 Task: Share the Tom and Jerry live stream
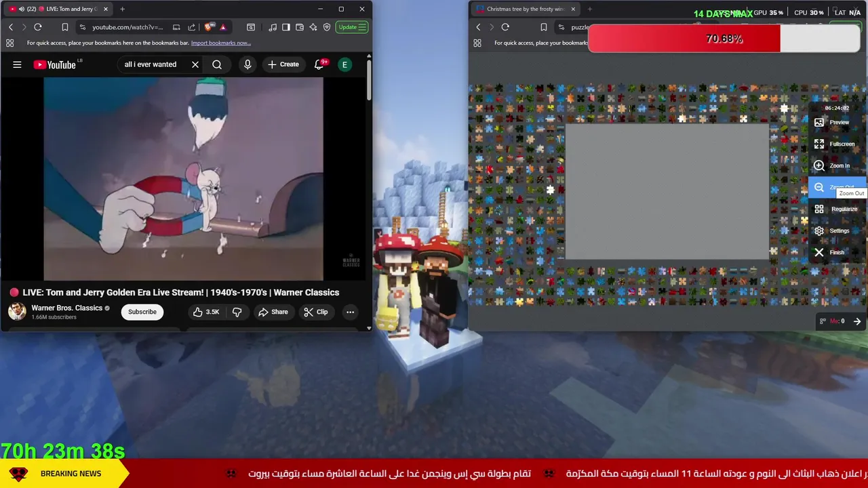(x=273, y=312)
